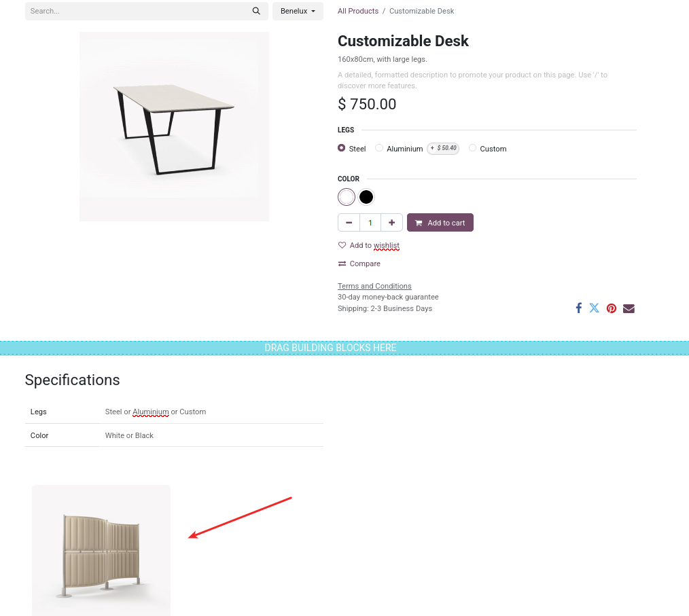
Task: Go to All Products breadcrumb
Action: (358, 11)
